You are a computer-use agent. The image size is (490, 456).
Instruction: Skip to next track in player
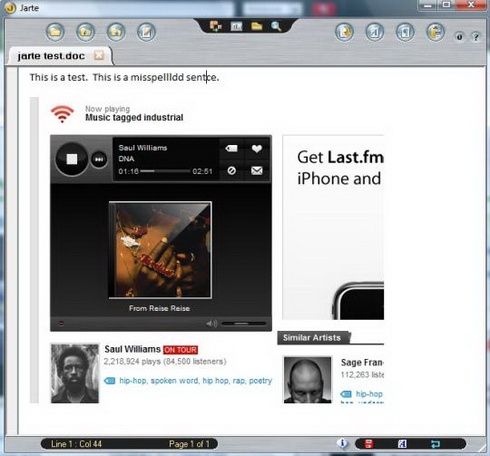tap(99, 159)
